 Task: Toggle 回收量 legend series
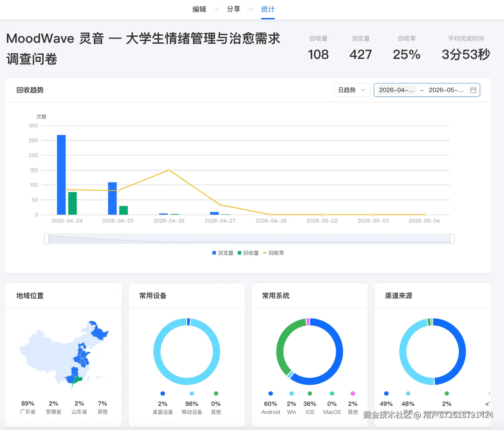point(248,253)
